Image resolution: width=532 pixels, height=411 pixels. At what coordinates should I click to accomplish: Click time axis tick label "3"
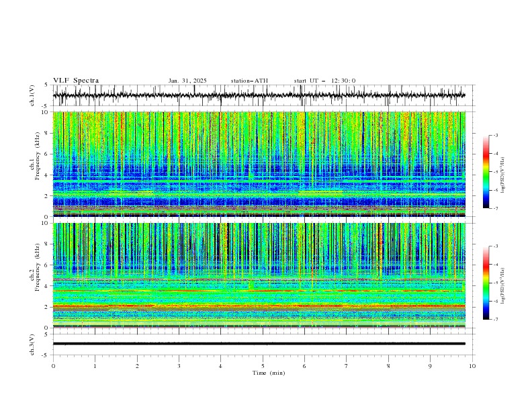[179, 366]
